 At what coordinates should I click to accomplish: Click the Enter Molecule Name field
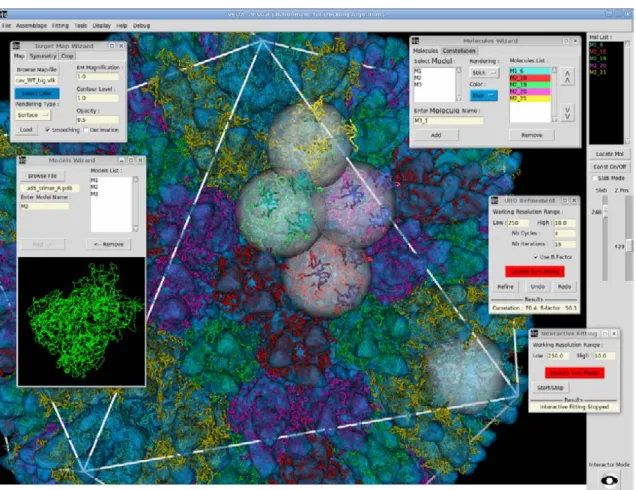[x=448, y=120]
